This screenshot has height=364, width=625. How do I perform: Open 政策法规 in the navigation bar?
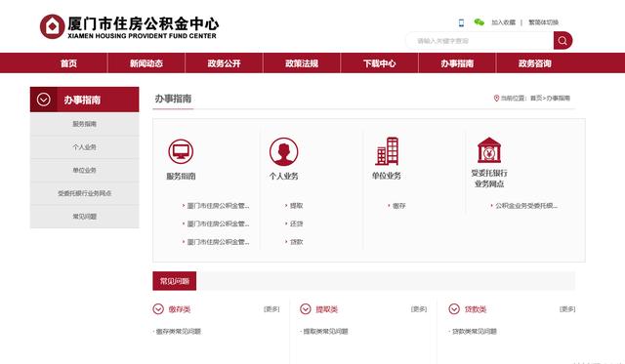302,63
